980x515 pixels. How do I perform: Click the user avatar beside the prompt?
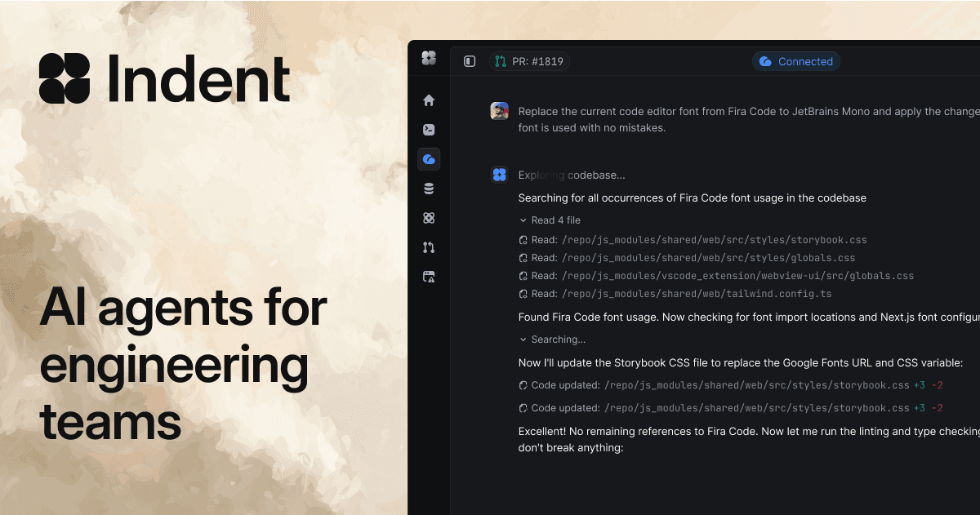pyautogui.click(x=499, y=111)
